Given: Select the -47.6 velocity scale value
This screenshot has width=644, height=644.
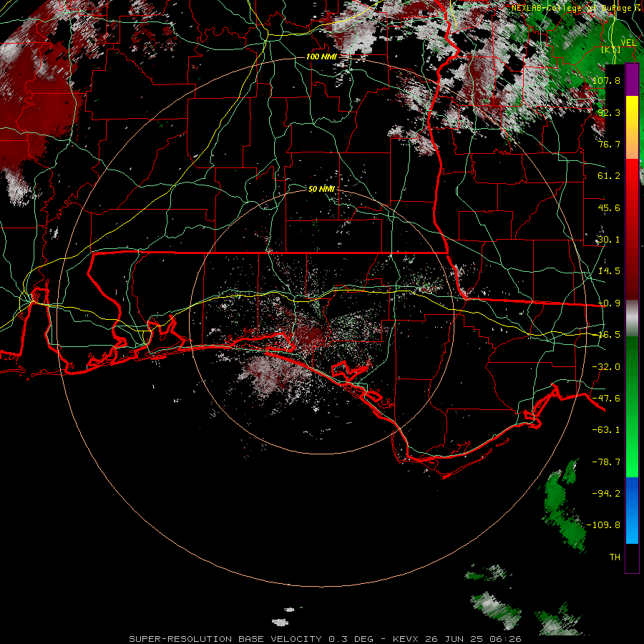Looking at the screenshot, I should point(606,399).
